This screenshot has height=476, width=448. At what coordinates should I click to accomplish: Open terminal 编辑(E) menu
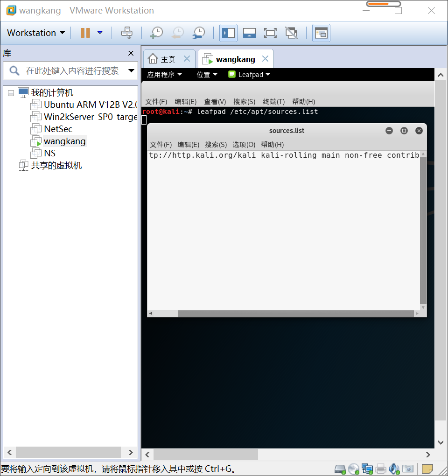[185, 102]
